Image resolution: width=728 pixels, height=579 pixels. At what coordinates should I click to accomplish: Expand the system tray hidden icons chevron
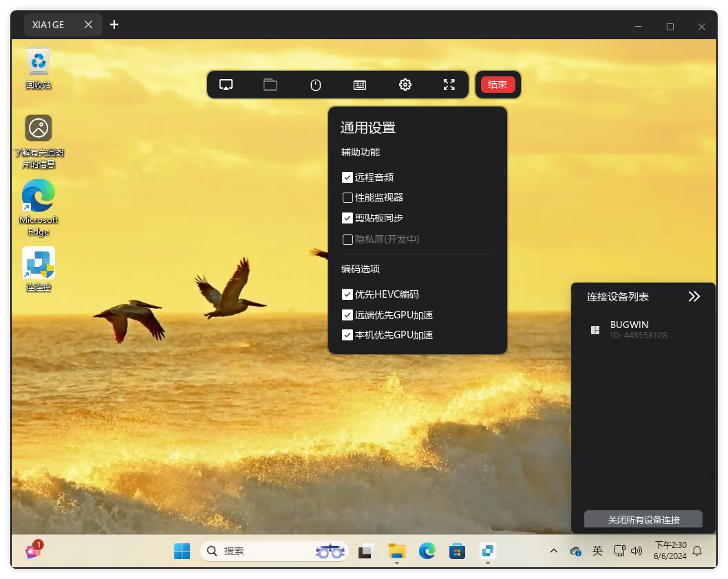553,551
